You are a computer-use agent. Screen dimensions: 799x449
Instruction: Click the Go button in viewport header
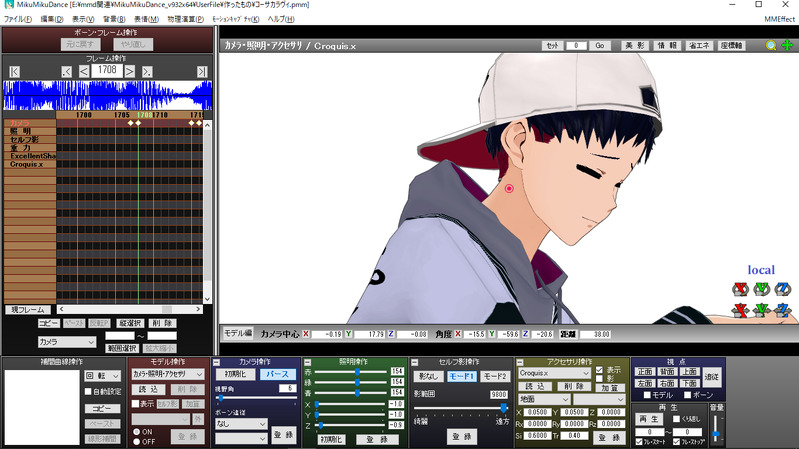coord(600,45)
